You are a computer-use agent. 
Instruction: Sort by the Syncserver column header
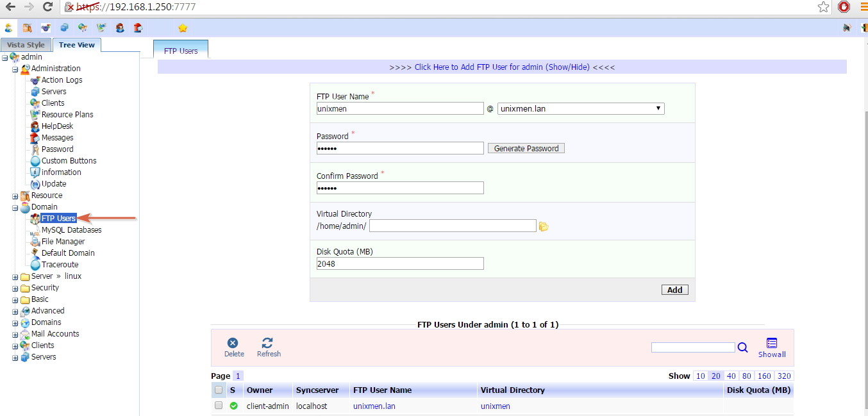[317, 390]
